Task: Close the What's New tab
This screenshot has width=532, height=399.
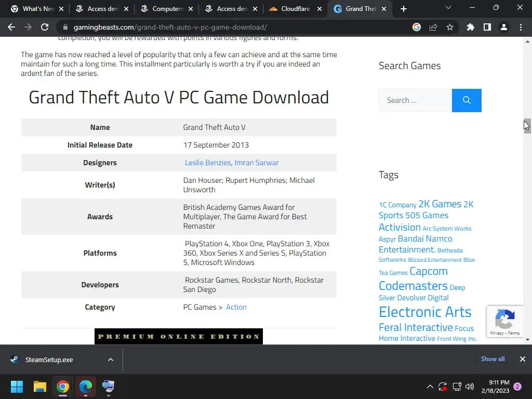Action: click(61, 9)
